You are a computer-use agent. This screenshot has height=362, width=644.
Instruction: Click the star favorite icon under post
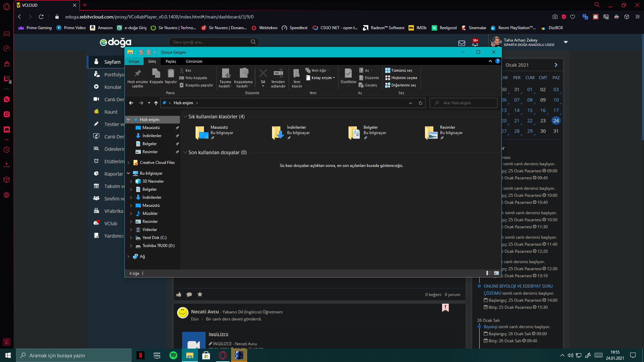[x=200, y=294]
